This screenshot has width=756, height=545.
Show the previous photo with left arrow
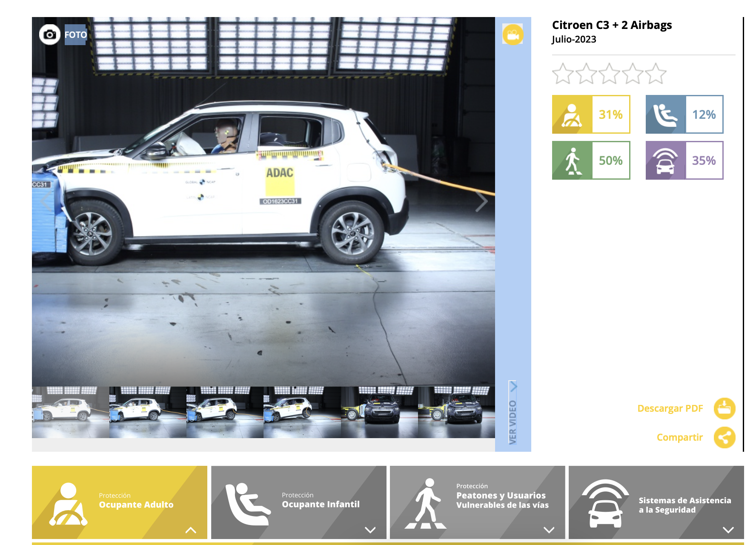(46, 202)
